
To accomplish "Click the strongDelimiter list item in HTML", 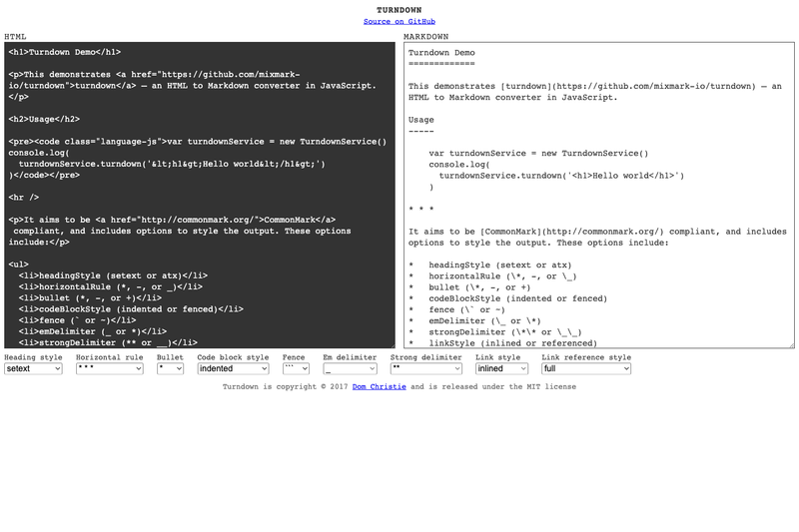I will 108,343.
